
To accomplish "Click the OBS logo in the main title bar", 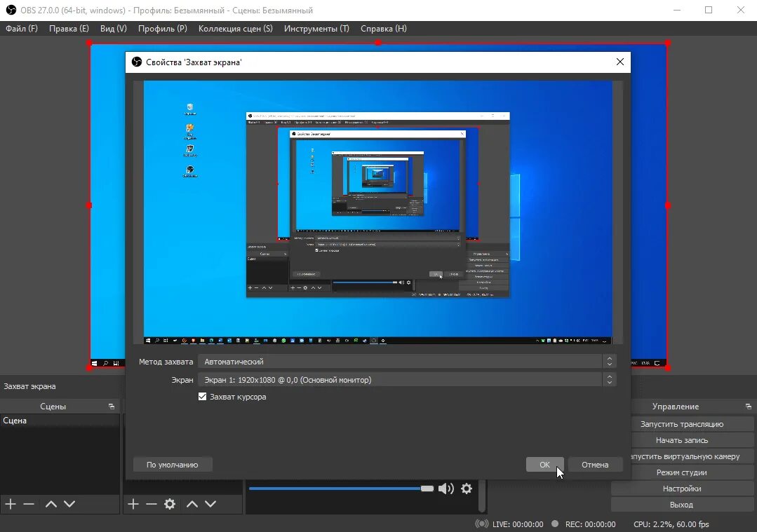I will tap(11, 10).
